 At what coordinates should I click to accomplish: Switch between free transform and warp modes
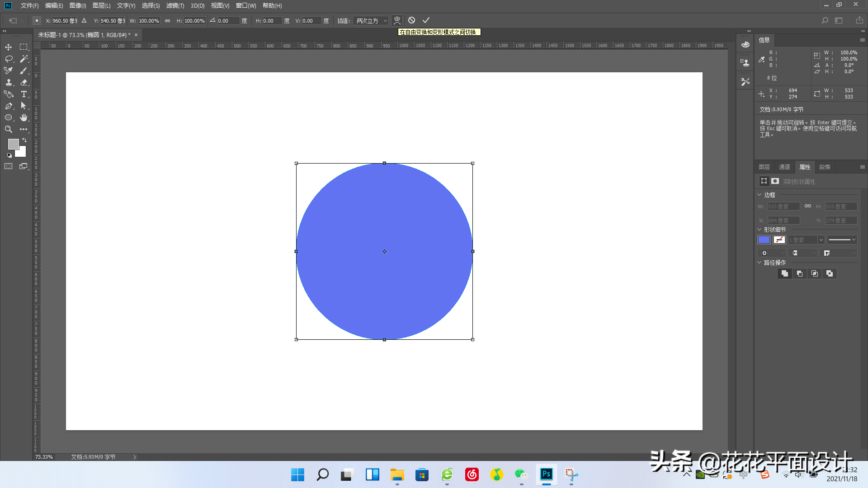[x=397, y=20]
